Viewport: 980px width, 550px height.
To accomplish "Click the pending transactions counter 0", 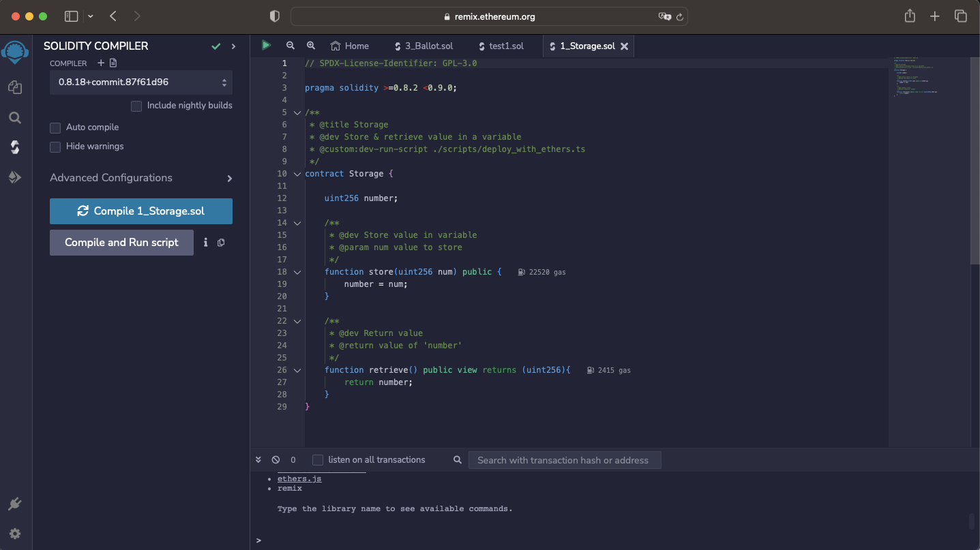I will tap(293, 460).
